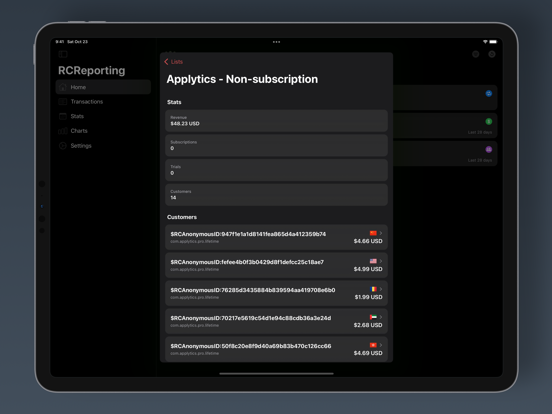Click the Stats section header in the sheet

(174, 102)
